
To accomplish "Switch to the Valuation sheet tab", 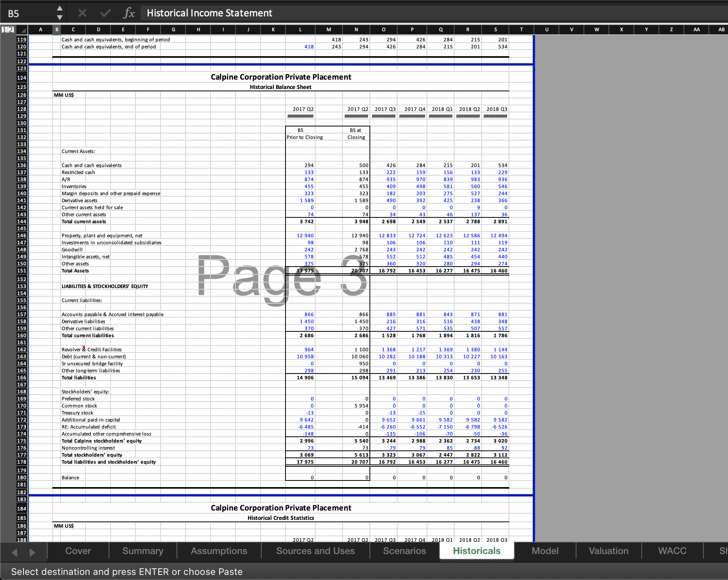I will pyautogui.click(x=609, y=551).
